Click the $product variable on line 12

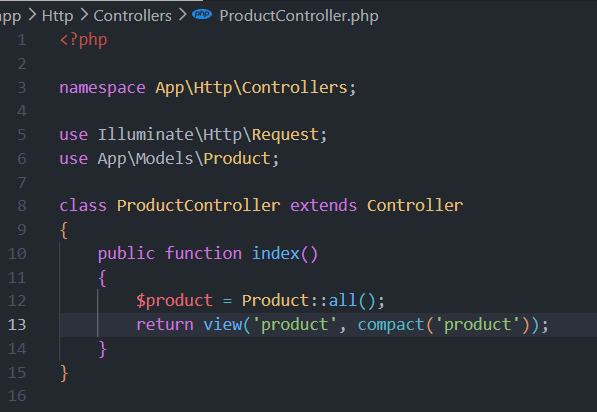[174, 301]
